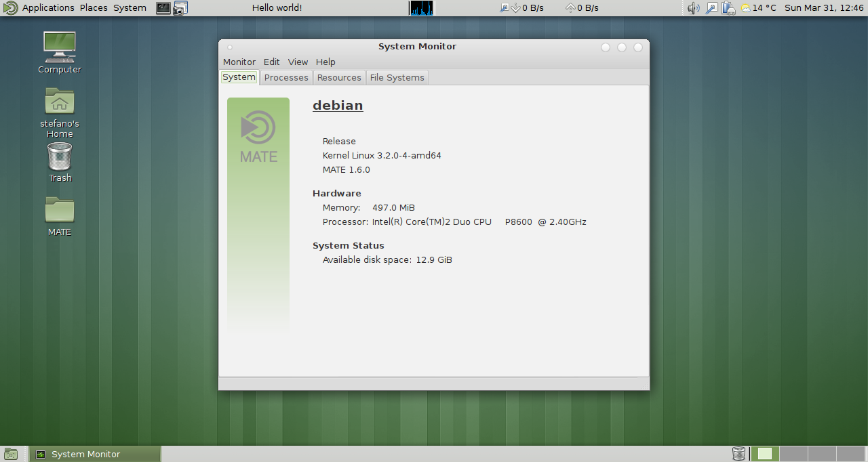Select the MATE folder on the desktop
This screenshot has height=462, width=868.
coord(60,215)
